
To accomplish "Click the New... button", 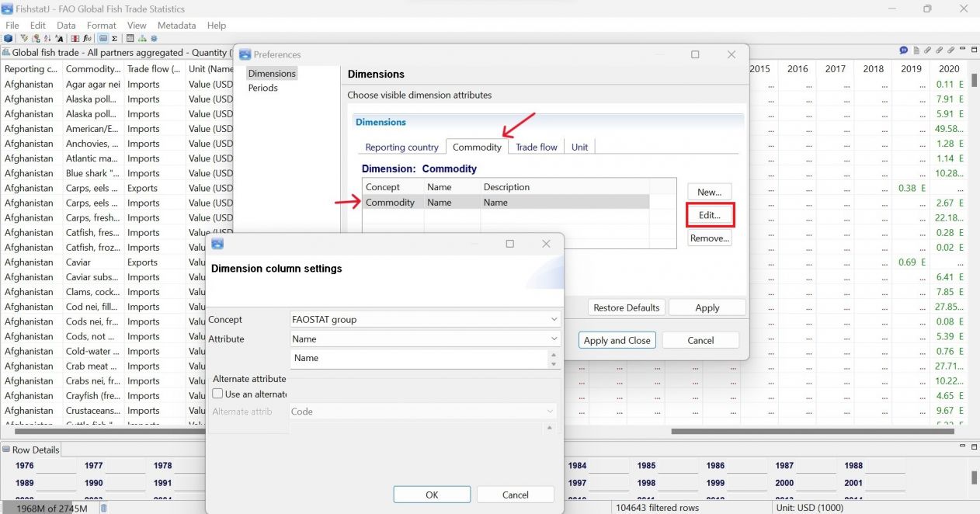I will click(x=710, y=192).
